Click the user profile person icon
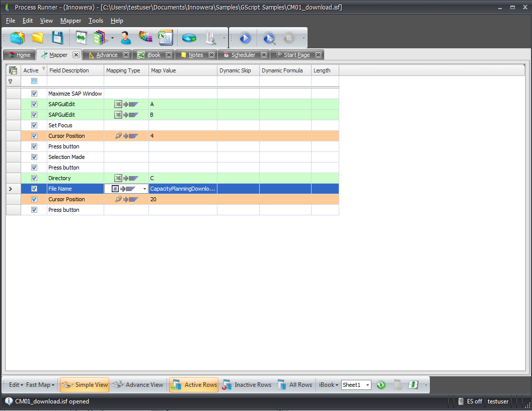 125,38
